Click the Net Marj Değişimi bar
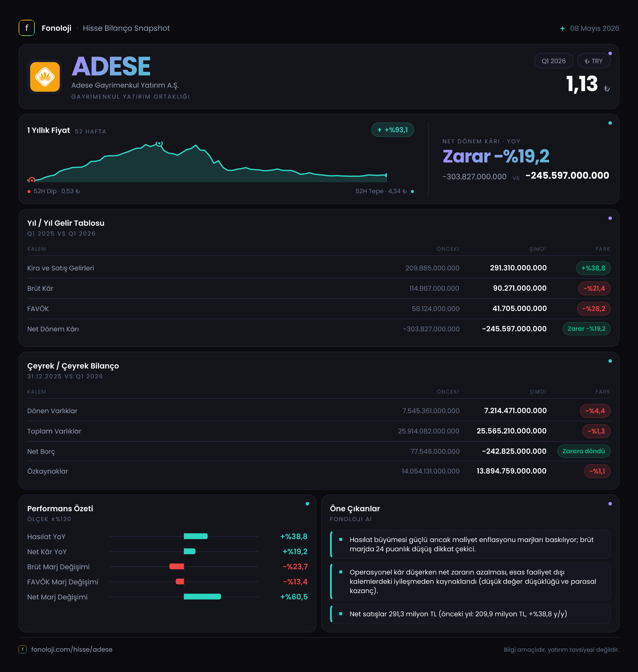This screenshot has height=672, width=638. tap(202, 597)
